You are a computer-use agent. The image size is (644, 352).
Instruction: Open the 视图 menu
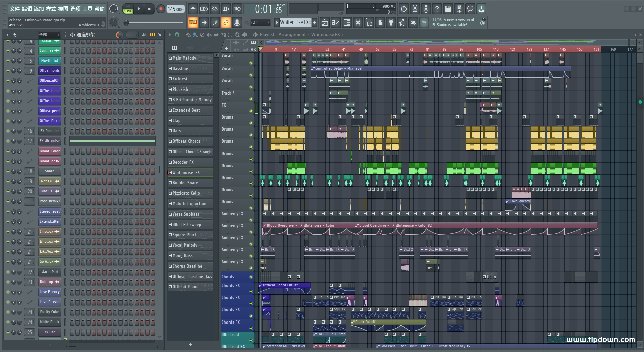point(63,9)
